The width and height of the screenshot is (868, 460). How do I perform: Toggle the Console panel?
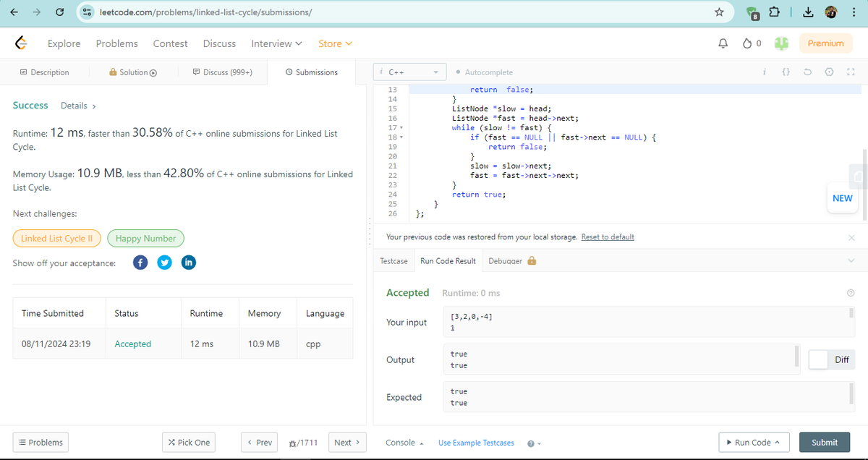[404, 443]
